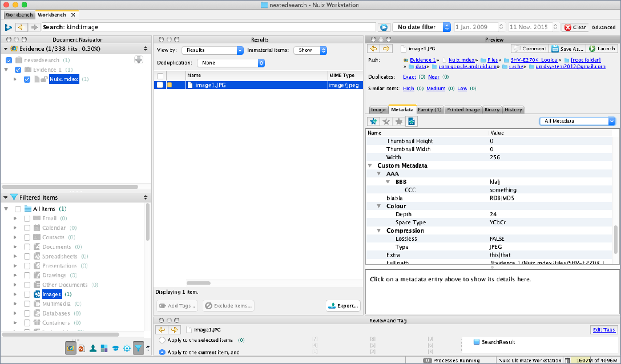Go back to the previous search

[21, 27]
